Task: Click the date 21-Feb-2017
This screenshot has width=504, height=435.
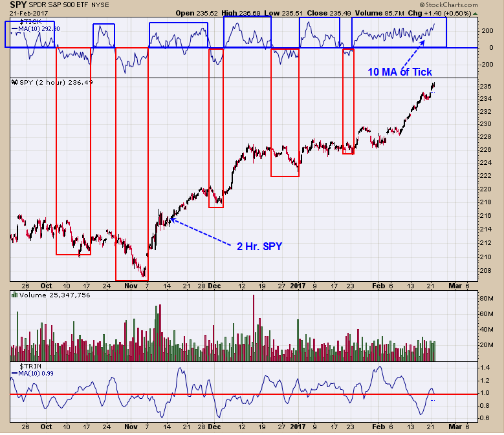Action: click(x=28, y=14)
